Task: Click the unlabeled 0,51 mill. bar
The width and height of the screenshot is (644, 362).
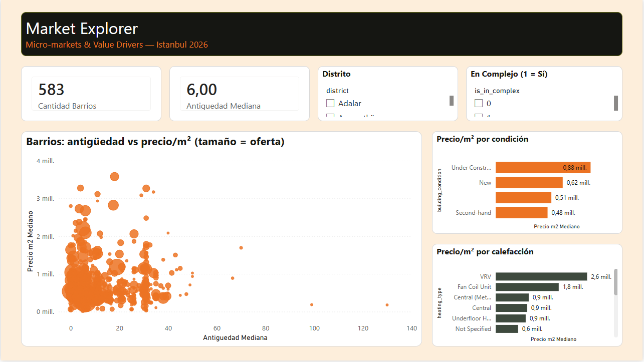Action: [523, 198]
